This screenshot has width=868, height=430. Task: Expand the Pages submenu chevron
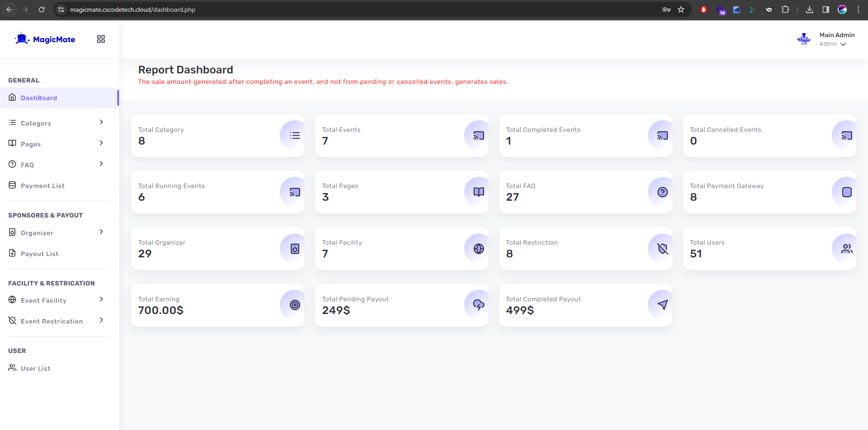coord(101,143)
